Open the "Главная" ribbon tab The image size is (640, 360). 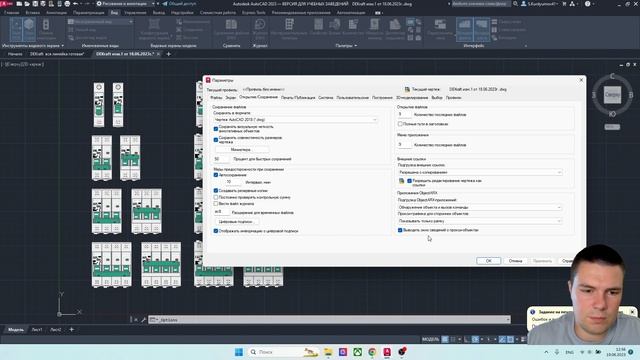pos(11,13)
